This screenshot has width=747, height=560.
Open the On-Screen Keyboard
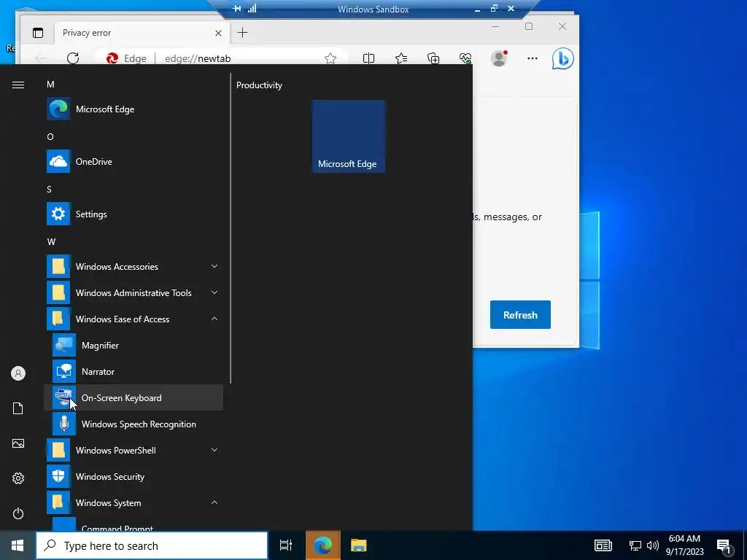point(134,397)
